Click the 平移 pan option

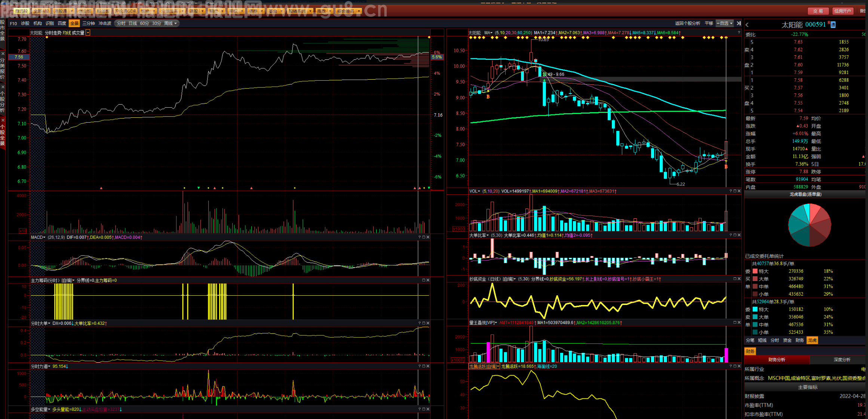click(709, 24)
